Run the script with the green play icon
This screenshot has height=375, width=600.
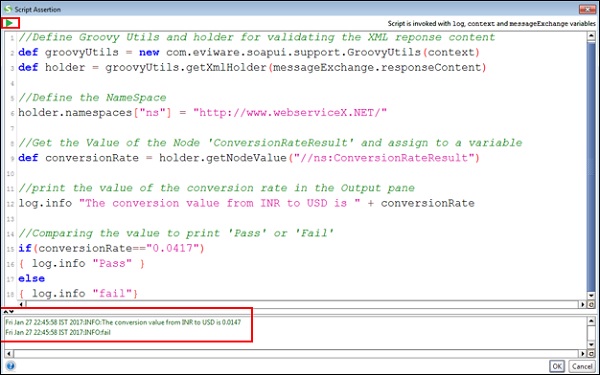pyautogui.click(x=10, y=23)
